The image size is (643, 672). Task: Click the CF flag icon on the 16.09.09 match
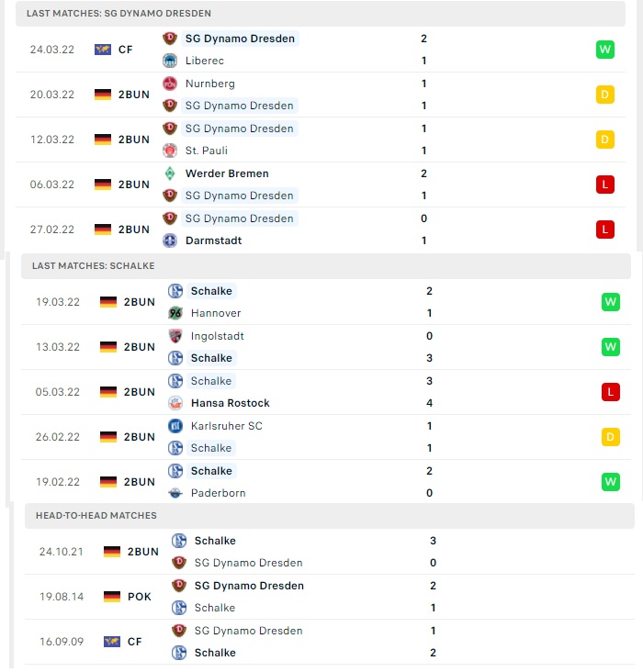coord(112,642)
